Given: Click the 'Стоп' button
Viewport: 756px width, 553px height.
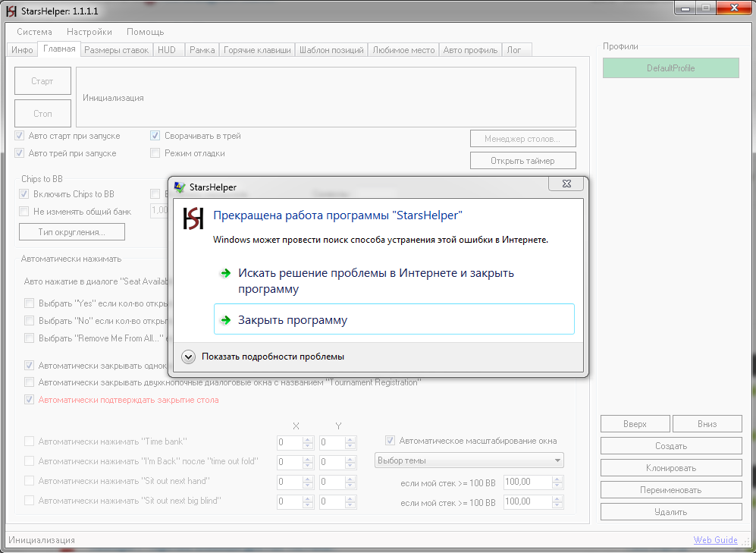Looking at the screenshot, I should click(42, 114).
